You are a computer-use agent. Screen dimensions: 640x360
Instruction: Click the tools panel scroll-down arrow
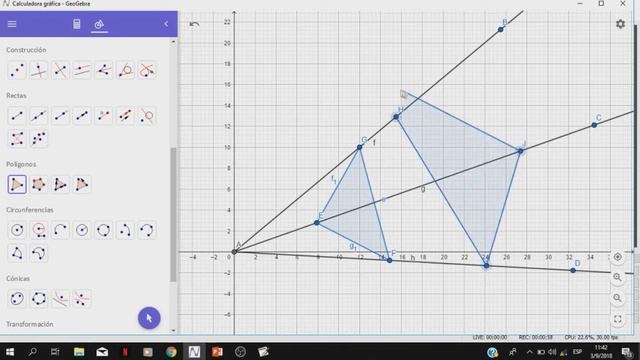tap(173, 330)
